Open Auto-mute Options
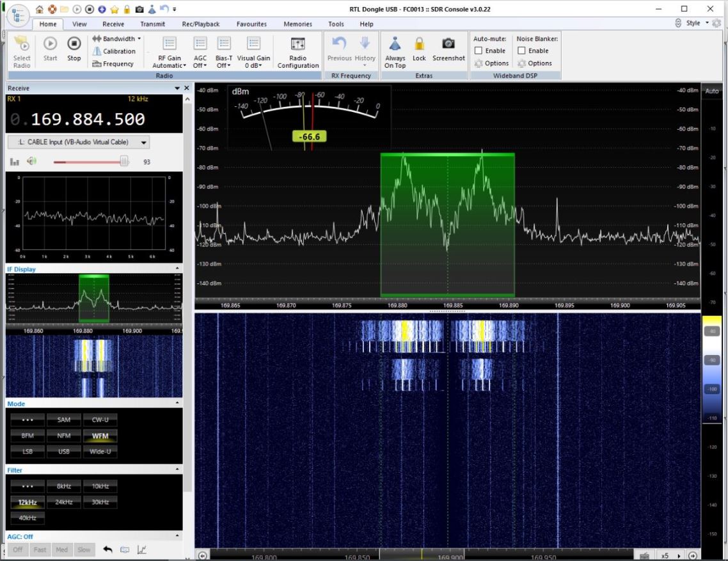 (x=492, y=63)
